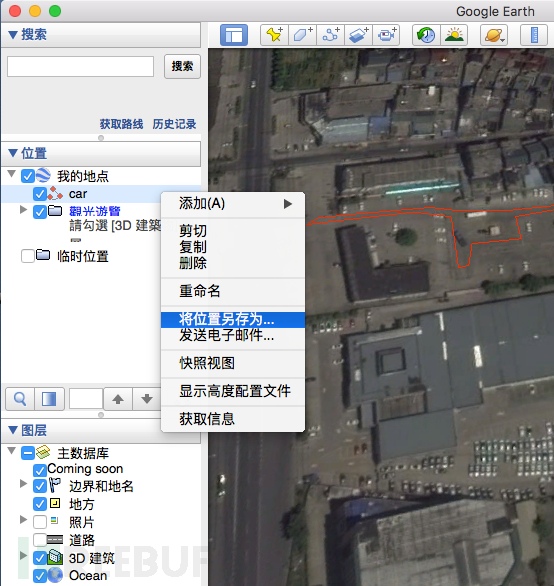Image resolution: width=554 pixels, height=586 pixels.
Task: Show historical imagery clock icon
Action: [426, 35]
